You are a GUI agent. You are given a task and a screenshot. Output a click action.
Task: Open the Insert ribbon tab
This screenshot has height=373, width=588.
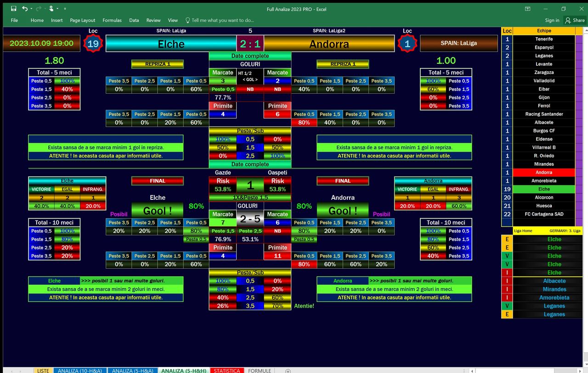click(x=57, y=20)
